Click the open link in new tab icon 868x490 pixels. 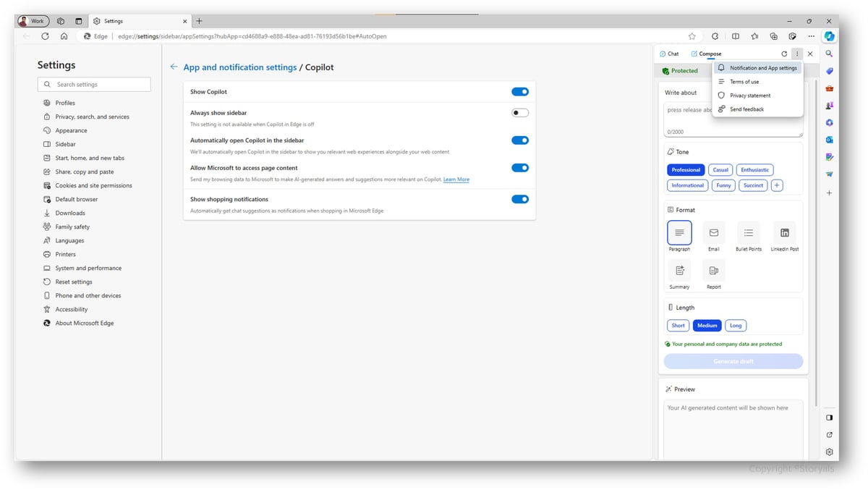pos(829,434)
